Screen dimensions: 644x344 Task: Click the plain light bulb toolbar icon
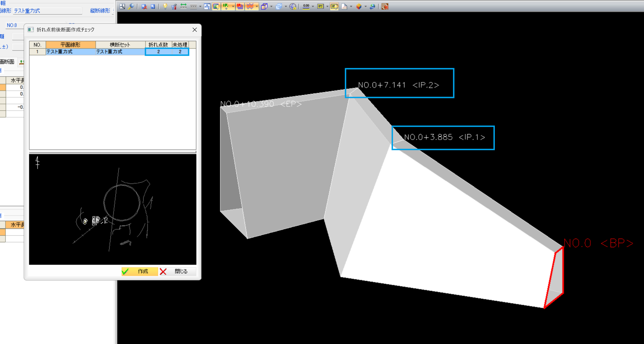coord(165,6)
